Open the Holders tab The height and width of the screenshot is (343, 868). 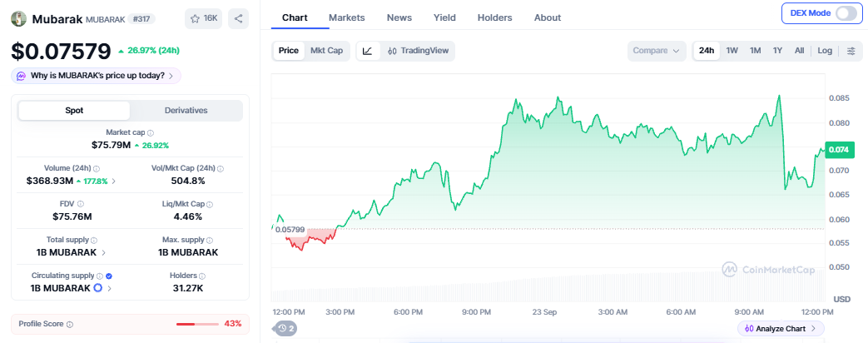pos(494,17)
